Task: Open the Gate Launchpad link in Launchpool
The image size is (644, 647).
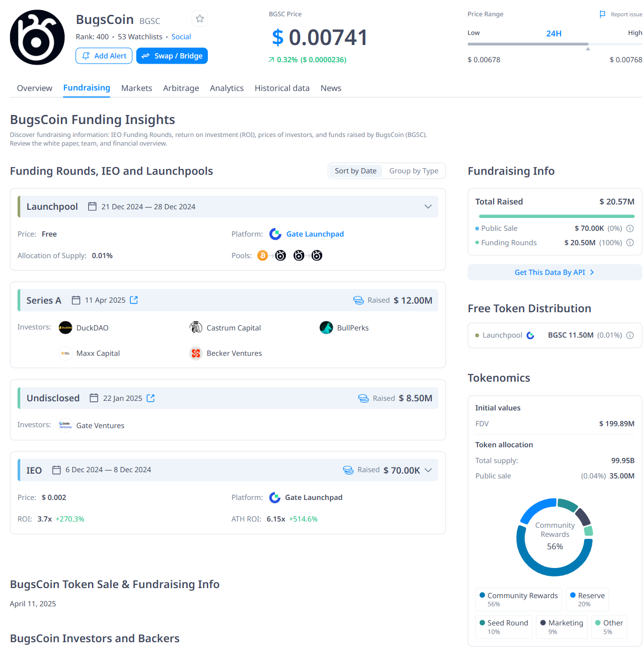Action: (315, 234)
